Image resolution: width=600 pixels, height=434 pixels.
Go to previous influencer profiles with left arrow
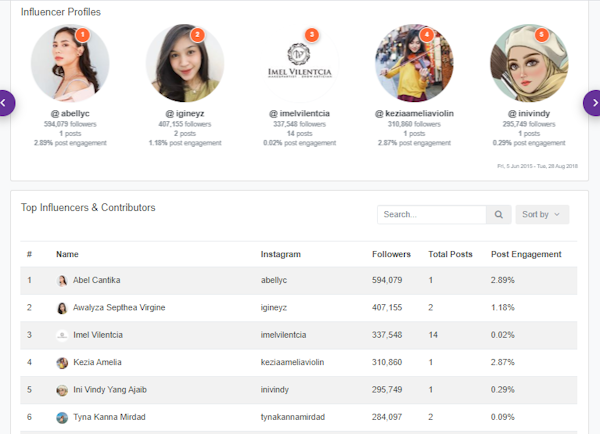(x=5, y=102)
